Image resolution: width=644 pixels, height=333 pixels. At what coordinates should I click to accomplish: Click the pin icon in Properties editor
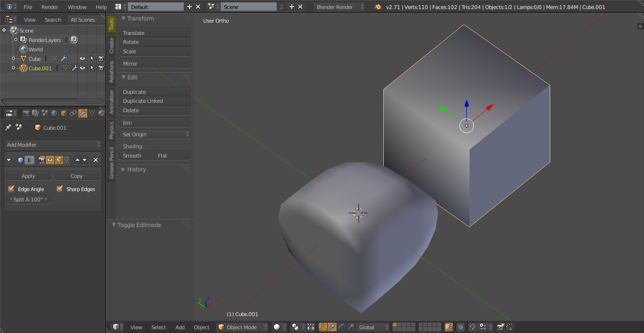[x=8, y=127]
